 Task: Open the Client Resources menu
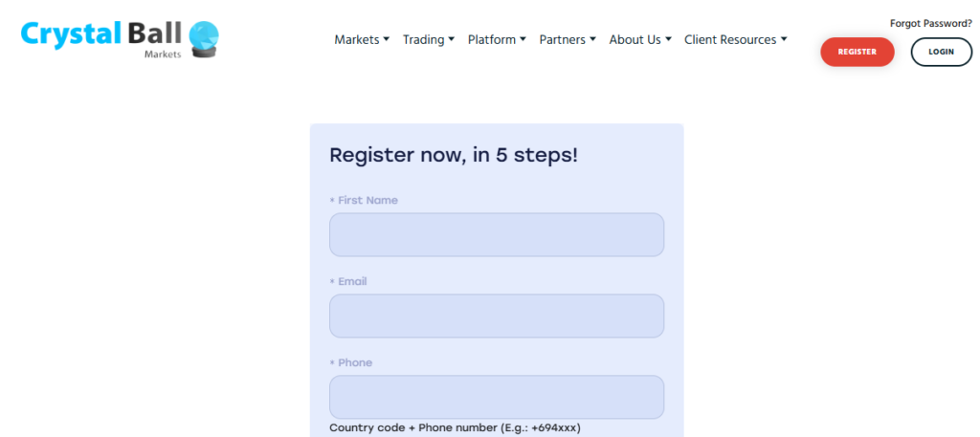[x=729, y=39]
